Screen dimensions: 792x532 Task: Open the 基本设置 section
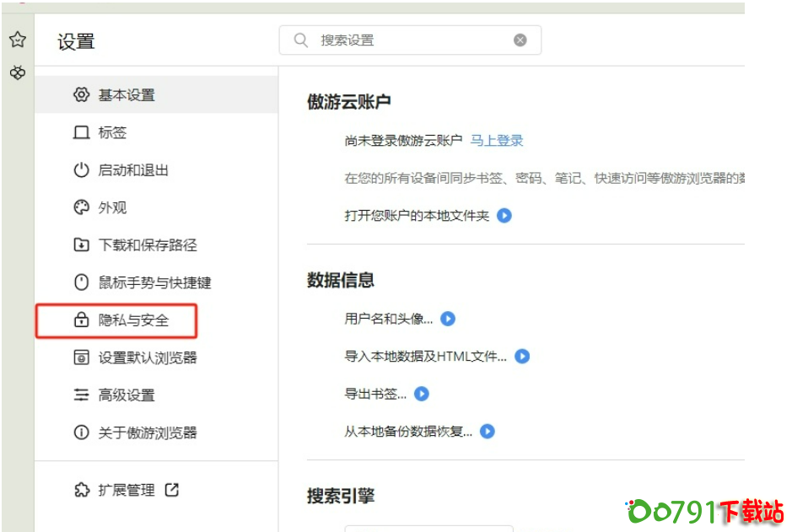pos(157,94)
